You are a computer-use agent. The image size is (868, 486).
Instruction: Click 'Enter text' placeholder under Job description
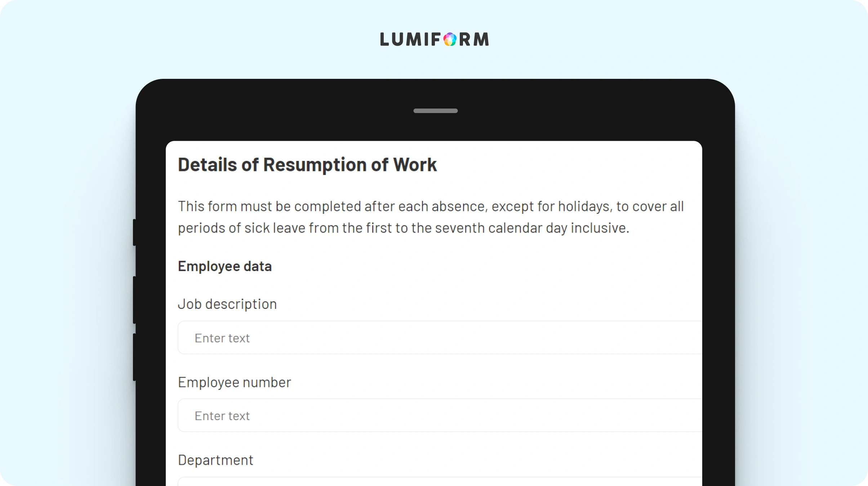click(x=222, y=338)
